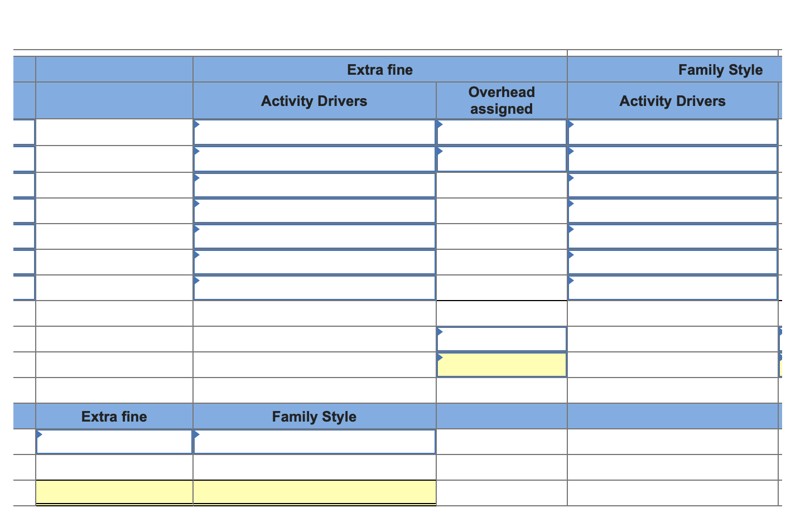Click 'Activity Drivers' header under Family Style
Viewport: 810px width, 532px height.
673,101
